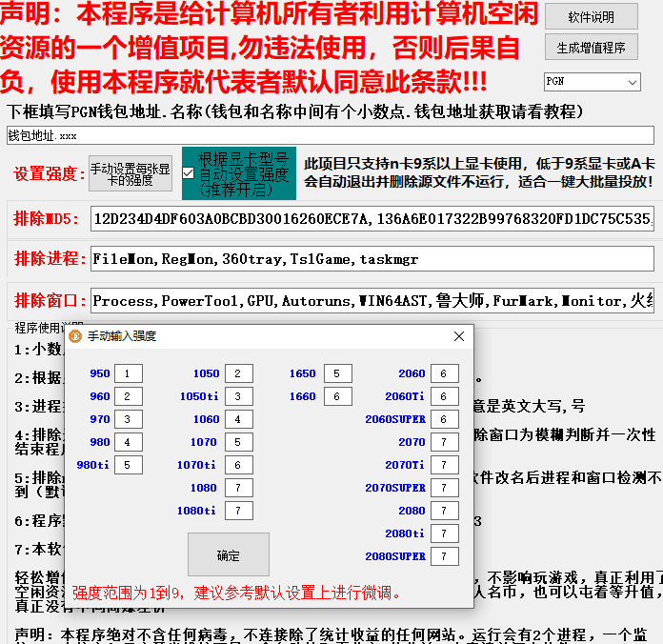Click the blue 1050ti label
Screen dimensions: 663x644
[x=199, y=396]
